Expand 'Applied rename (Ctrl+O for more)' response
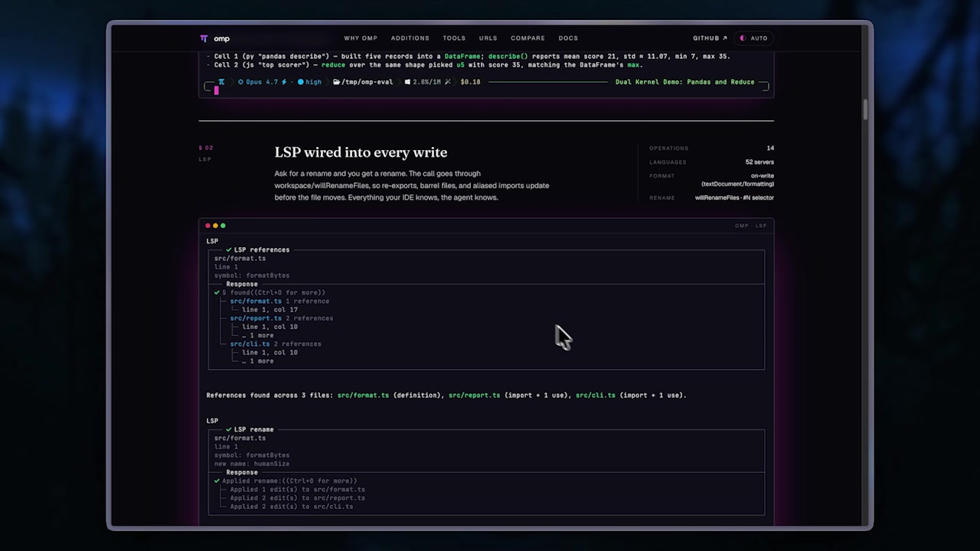980x551 pixels. [289, 481]
